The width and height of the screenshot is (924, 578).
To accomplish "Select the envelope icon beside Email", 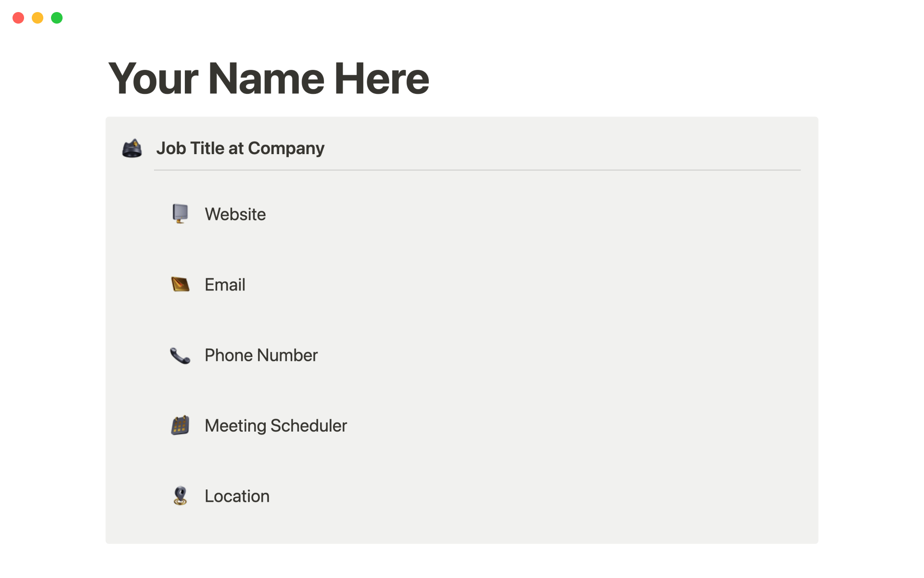I will 180,285.
